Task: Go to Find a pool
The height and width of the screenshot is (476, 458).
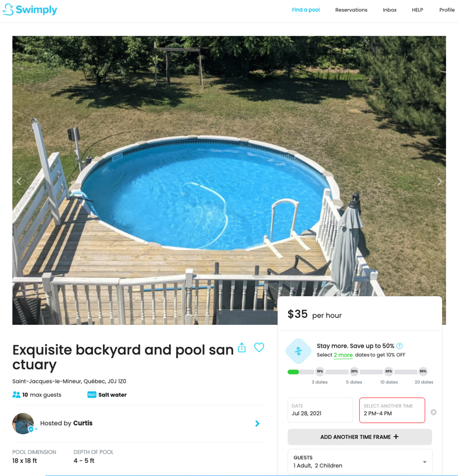Action: 306,10
